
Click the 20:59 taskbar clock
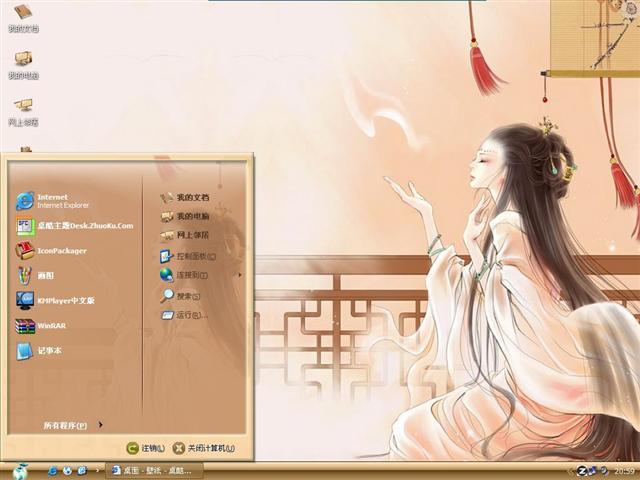click(624, 471)
